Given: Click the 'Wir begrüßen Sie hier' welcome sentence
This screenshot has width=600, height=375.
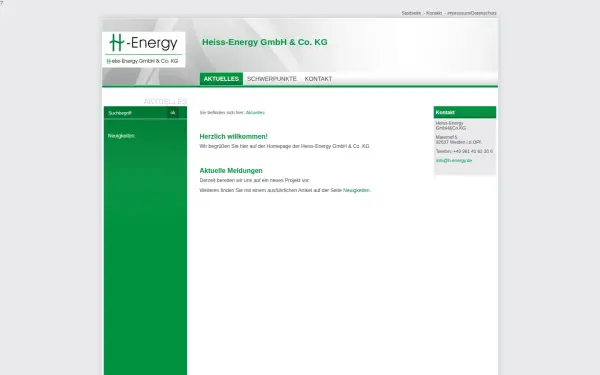Looking at the screenshot, I should (284, 146).
